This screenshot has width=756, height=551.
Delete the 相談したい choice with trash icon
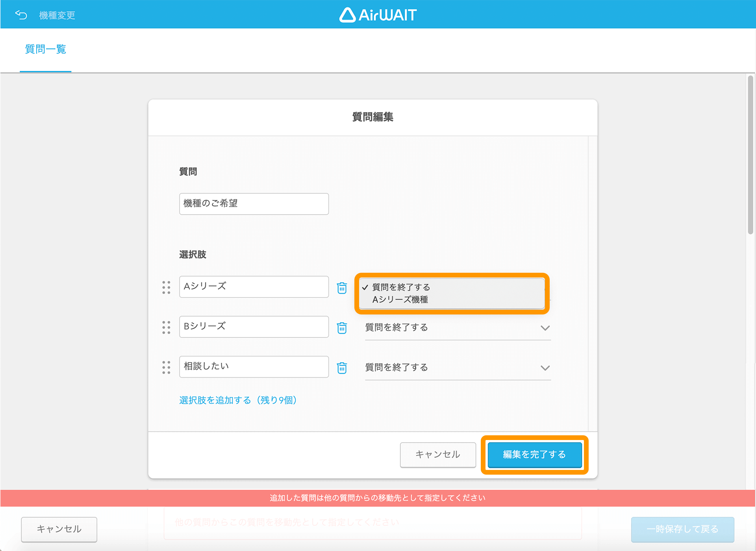click(x=342, y=368)
